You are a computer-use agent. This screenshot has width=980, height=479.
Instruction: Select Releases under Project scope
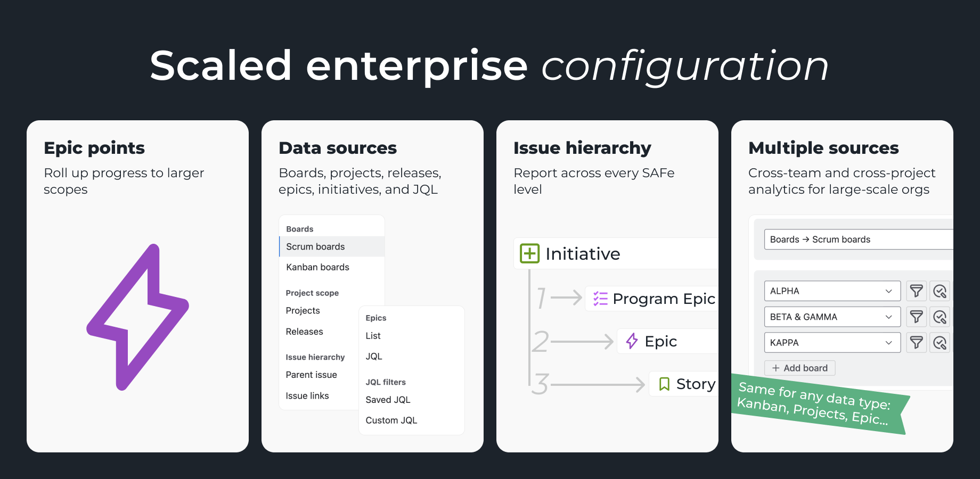[304, 331]
